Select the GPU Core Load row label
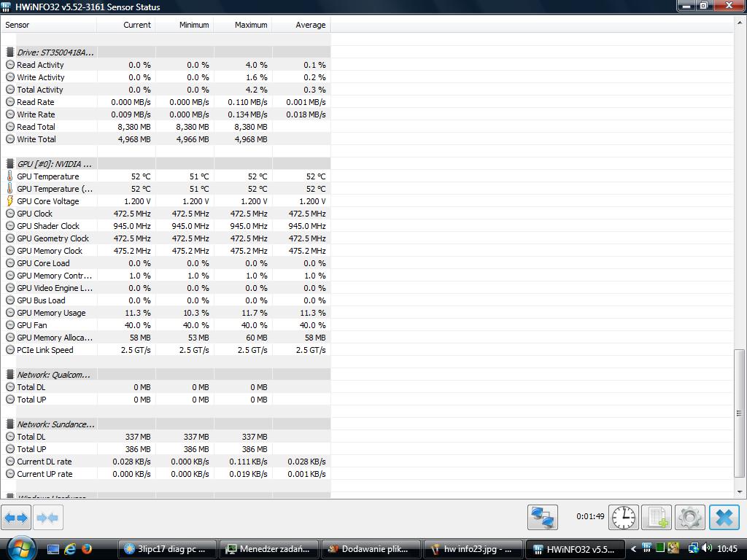The width and height of the screenshot is (747, 560). (x=43, y=262)
